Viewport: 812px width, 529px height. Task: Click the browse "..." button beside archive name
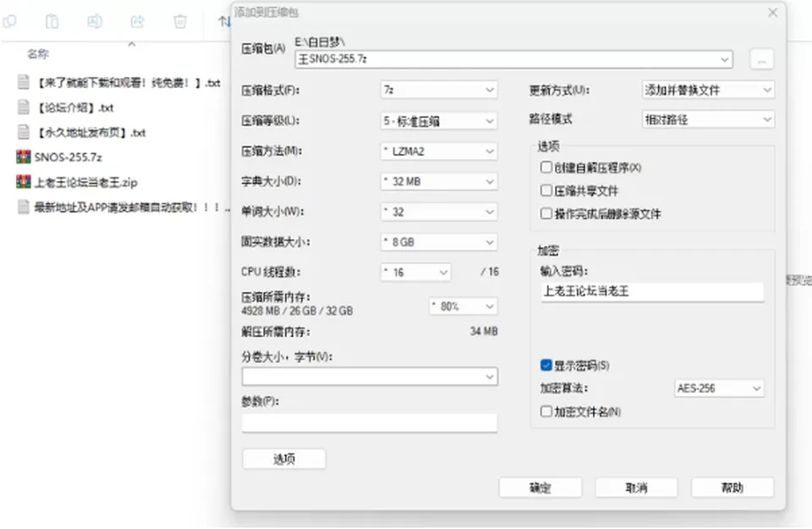pyautogui.click(x=762, y=59)
